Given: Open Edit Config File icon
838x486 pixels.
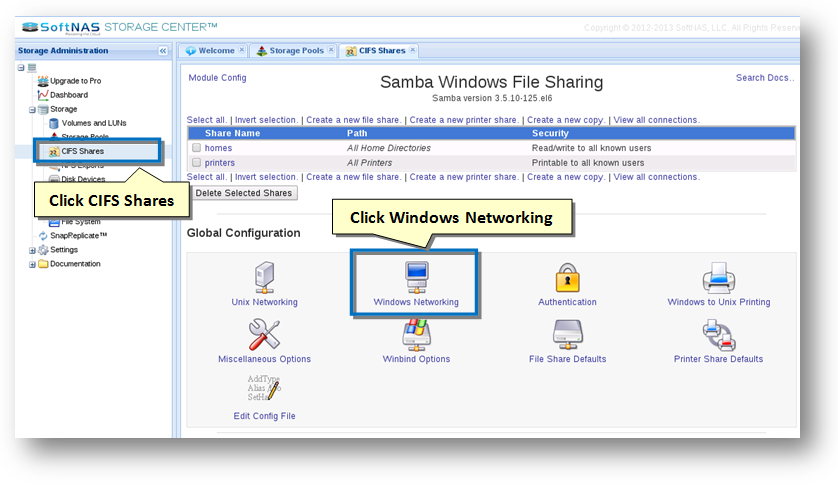Looking at the screenshot, I should coord(264,389).
